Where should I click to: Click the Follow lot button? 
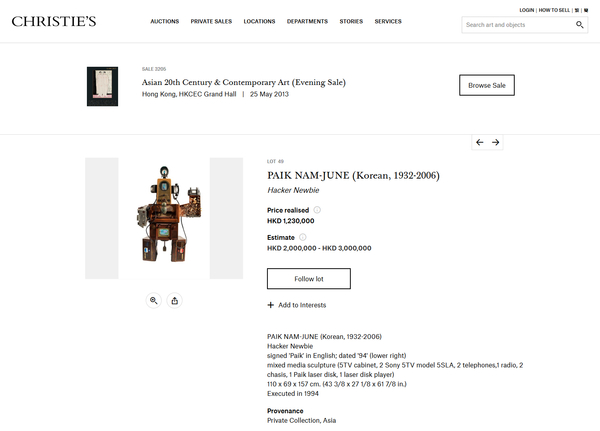point(309,279)
